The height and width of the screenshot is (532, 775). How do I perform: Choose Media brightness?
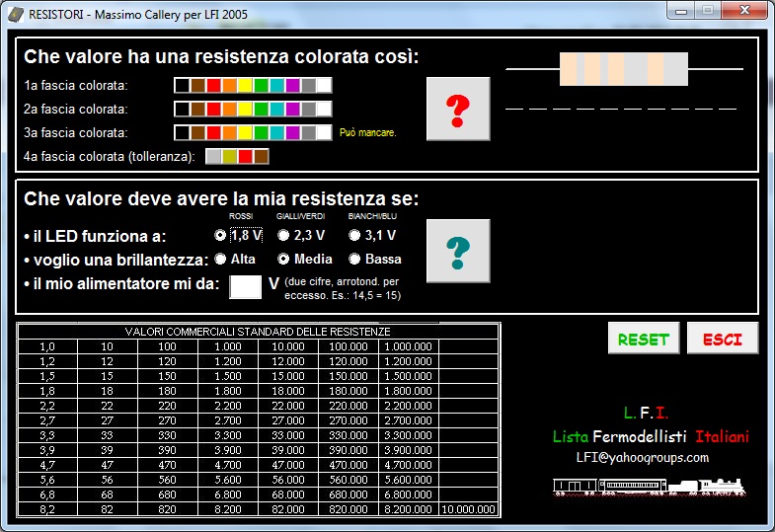pos(284,260)
